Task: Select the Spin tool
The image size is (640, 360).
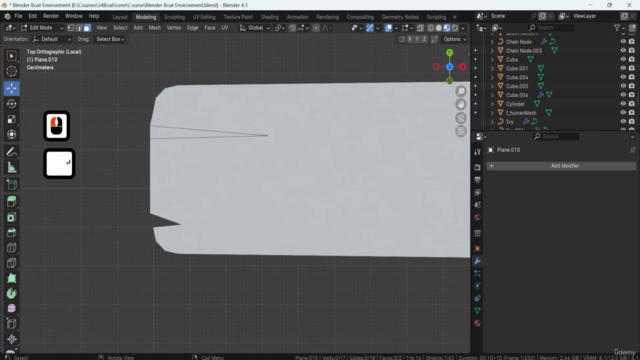Action: tap(11, 293)
